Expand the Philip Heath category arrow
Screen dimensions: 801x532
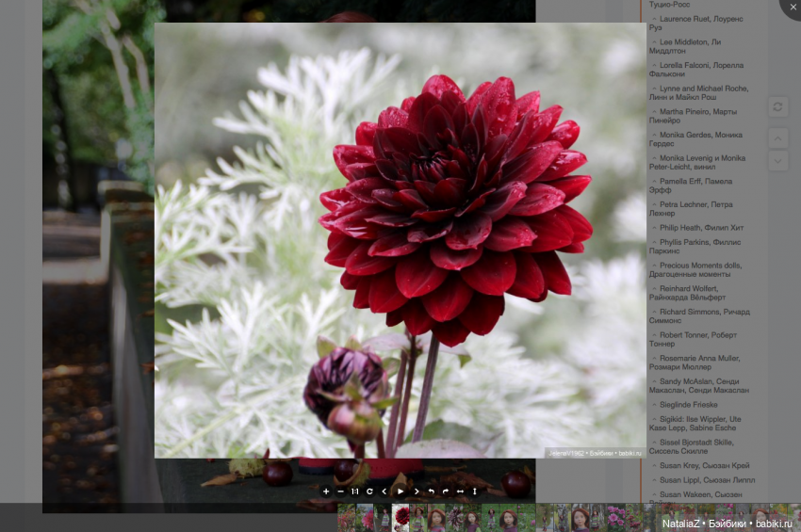coord(653,228)
